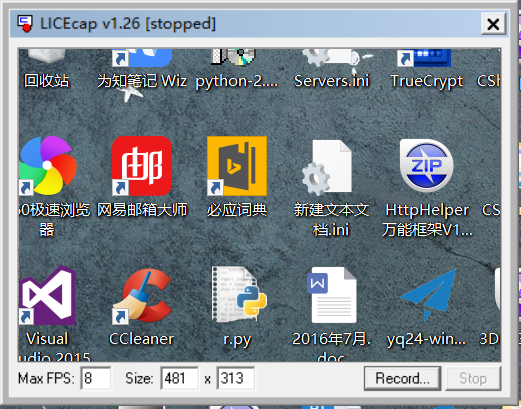The width and height of the screenshot is (521, 409).
Task: Select the Servers.ini file icon
Action: coord(331,57)
